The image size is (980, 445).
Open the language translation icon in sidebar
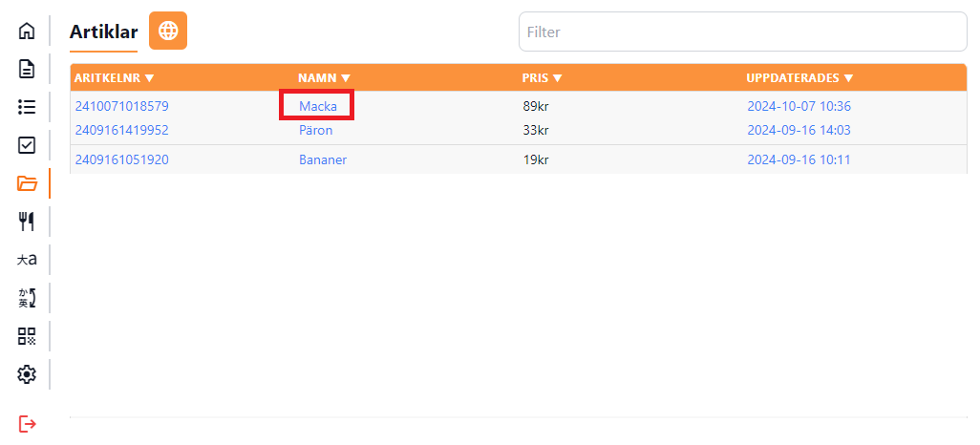click(27, 260)
